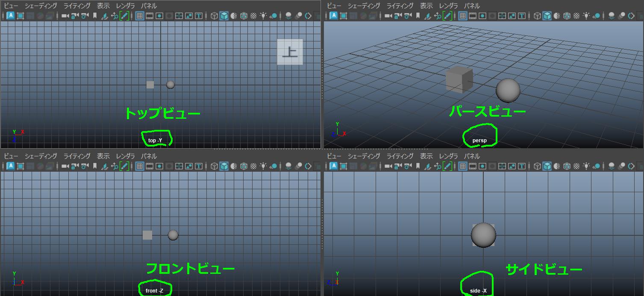This screenshot has height=296, width=644.
Task: Toggle Resolution Gate in top view panel
Action: pyautogui.click(x=159, y=16)
